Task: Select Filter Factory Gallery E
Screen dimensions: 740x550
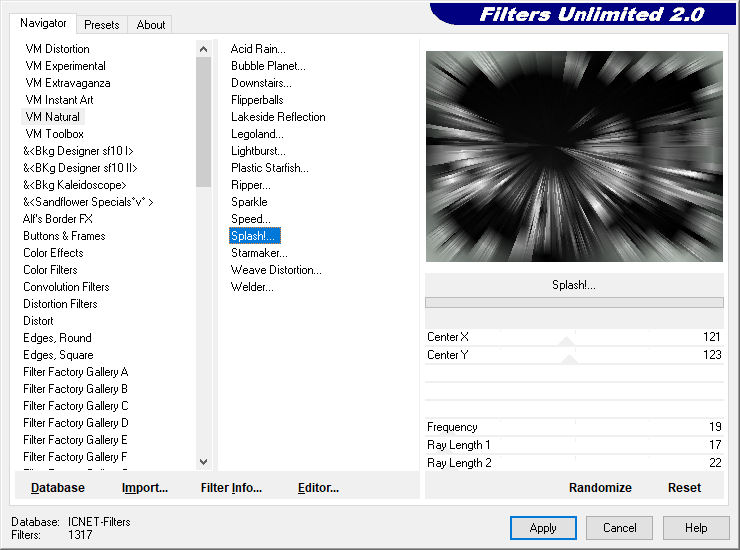Action: [x=75, y=440]
